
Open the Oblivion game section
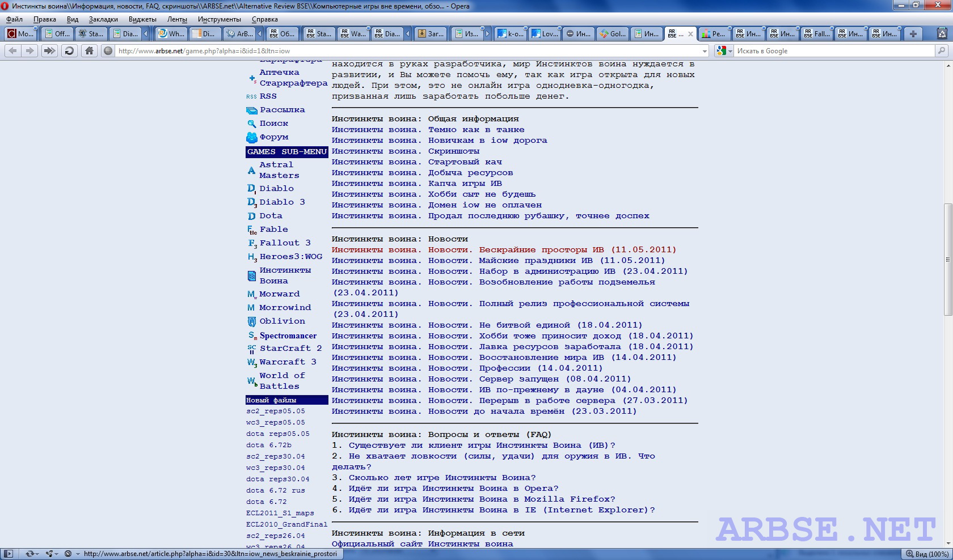(282, 321)
